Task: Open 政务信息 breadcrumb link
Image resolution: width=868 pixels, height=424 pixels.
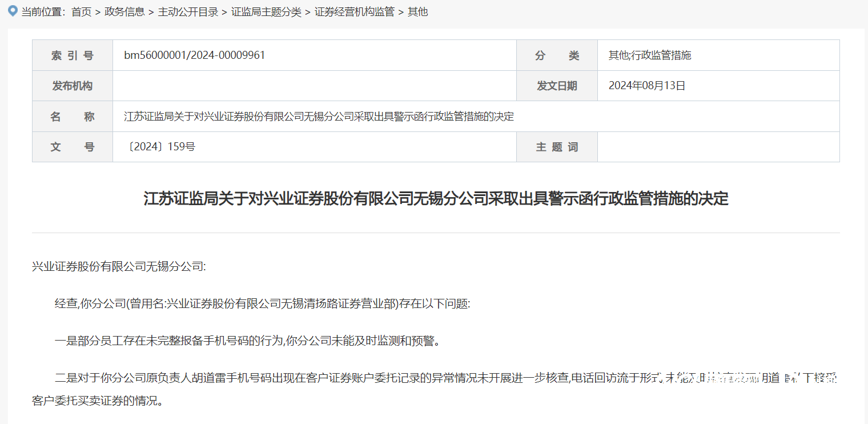Action: pos(124,12)
